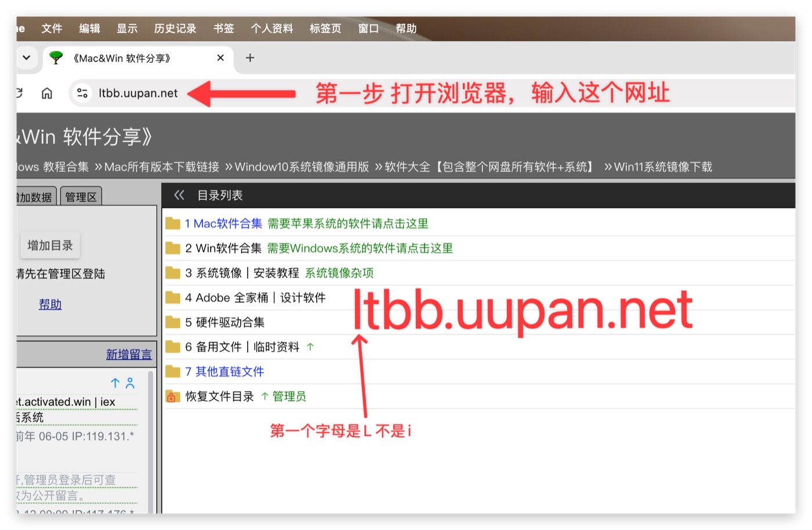Open the tab list chevron dropdown
The image size is (812, 530).
tap(27, 58)
